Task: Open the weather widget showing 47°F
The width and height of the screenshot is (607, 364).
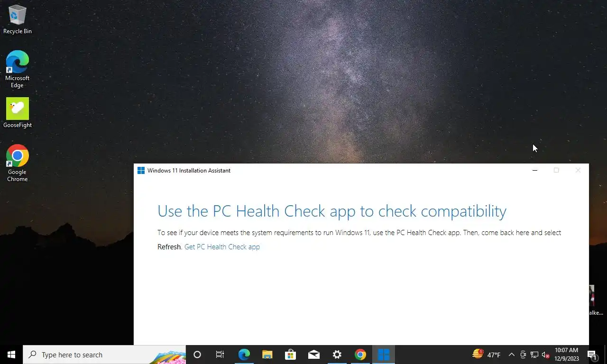Action: coord(487,355)
